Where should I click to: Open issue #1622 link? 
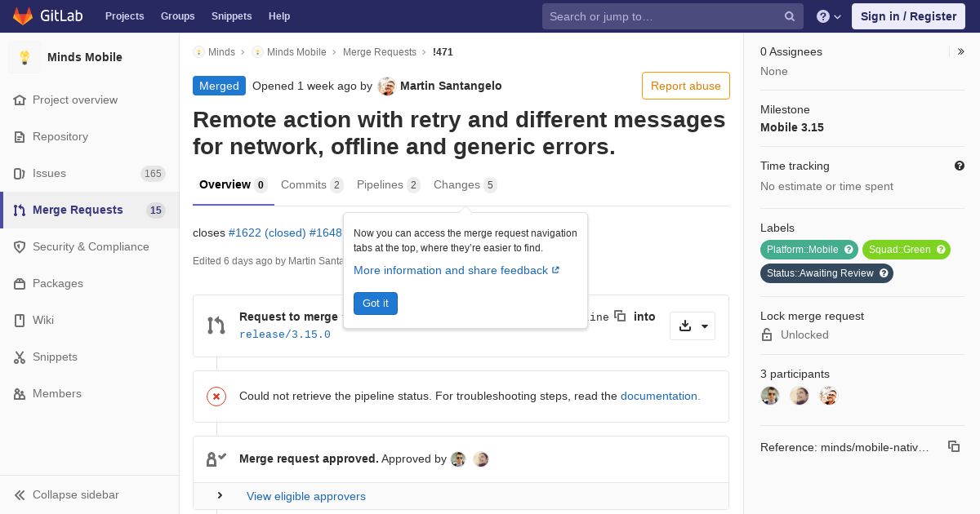tap(267, 233)
